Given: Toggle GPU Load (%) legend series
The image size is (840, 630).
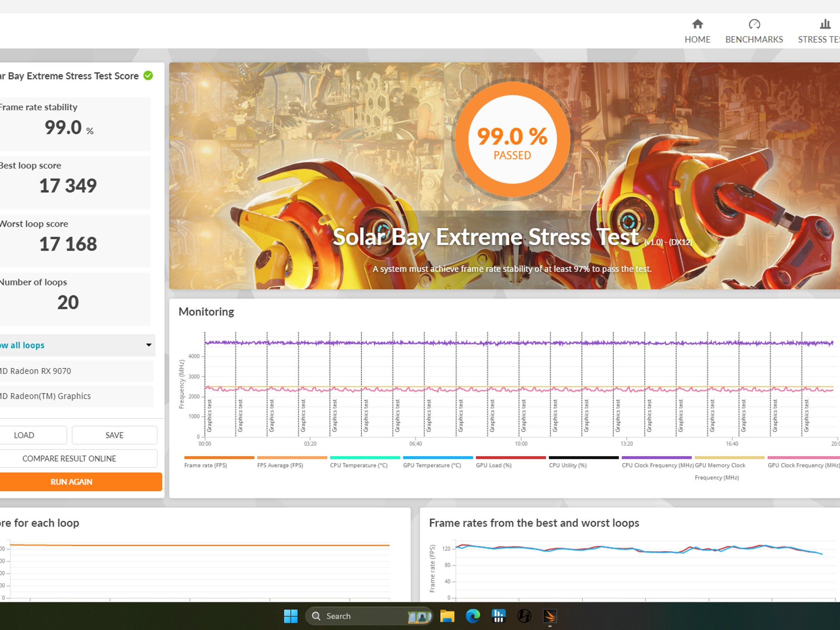Looking at the screenshot, I should pyautogui.click(x=511, y=462).
